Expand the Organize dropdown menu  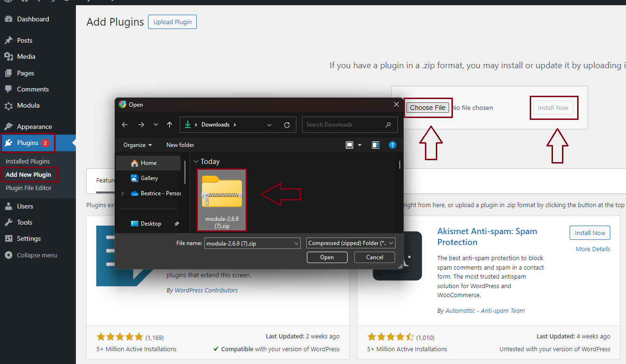(138, 145)
